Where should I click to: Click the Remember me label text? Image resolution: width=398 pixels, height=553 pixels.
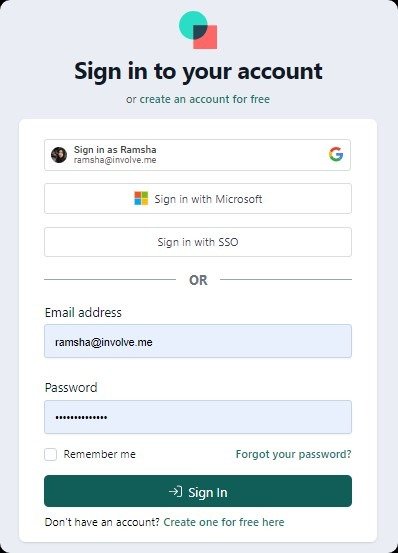(99, 454)
